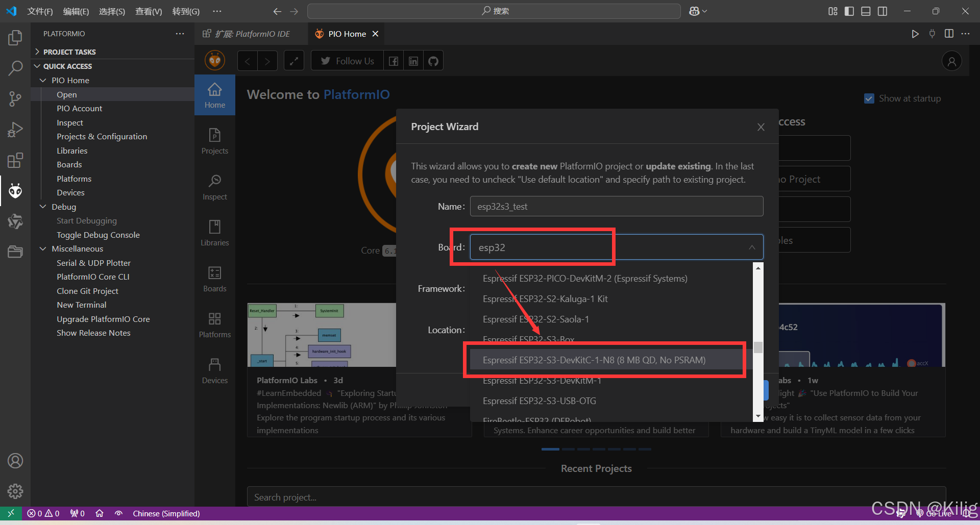Select Espressif ESP32-S2-Saola-1 board option
Viewport: 980px width, 525px height.
point(611,319)
